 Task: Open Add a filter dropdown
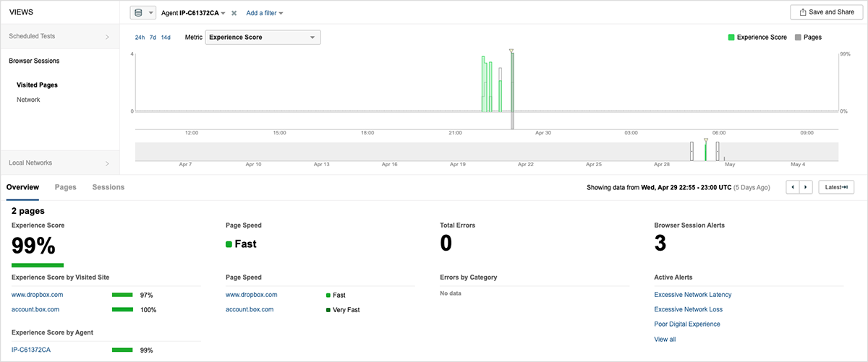[264, 13]
